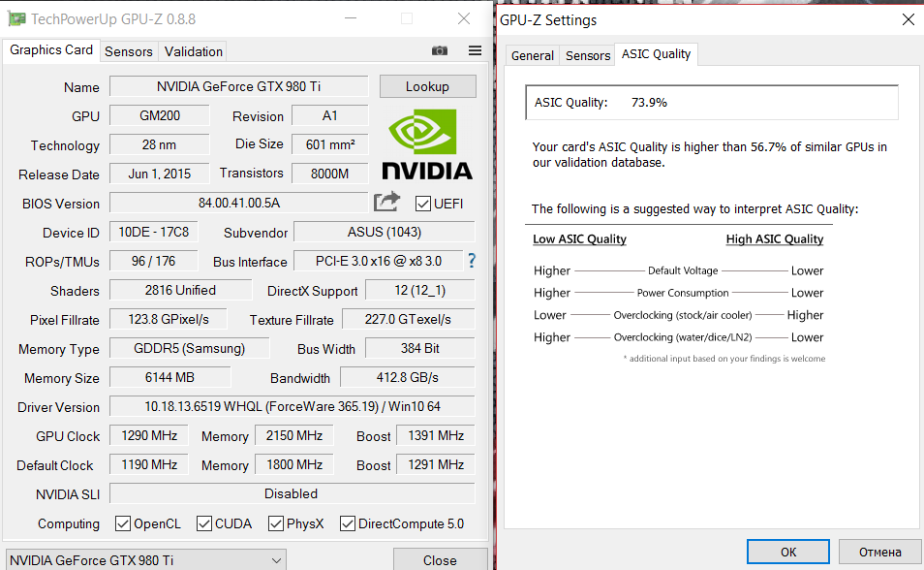The height and width of the screenshot is (570, 924).
Task: Click the Lookup button
Action: coord(427,86)
